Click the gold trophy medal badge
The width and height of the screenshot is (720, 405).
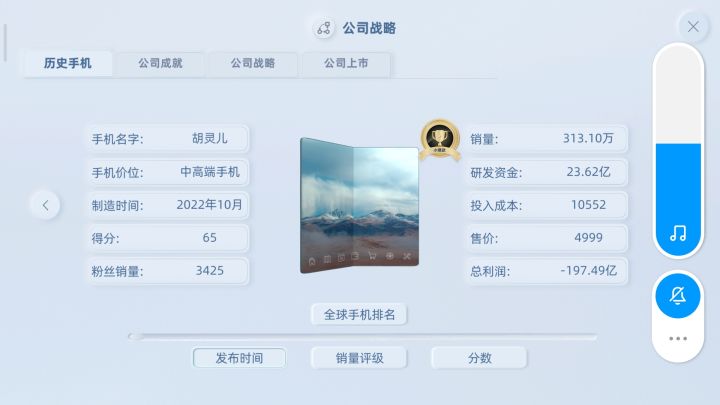[440, 140]
